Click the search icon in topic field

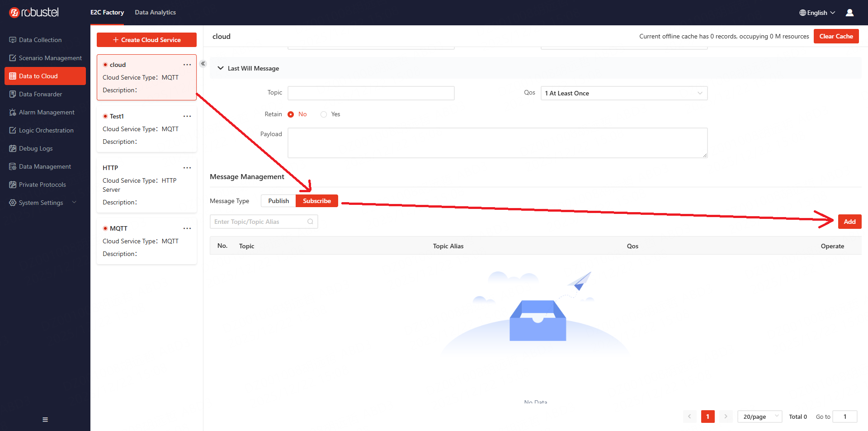click(310, 222)
